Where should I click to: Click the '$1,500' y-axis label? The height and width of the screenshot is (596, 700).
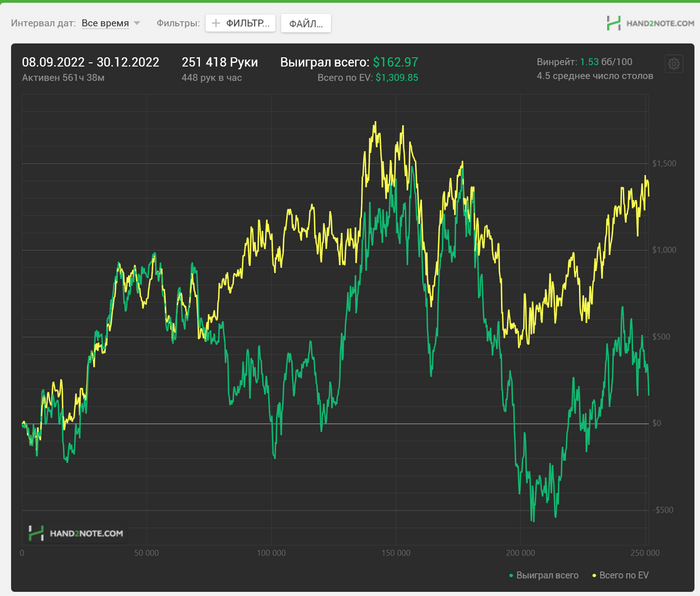point(664,163)
